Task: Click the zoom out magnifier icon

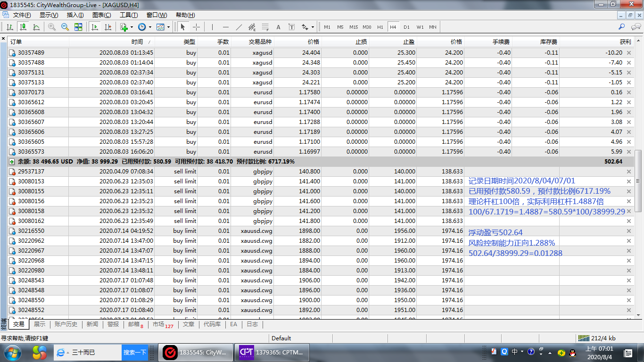Action: pyautogui.click(x=65, y=27)
